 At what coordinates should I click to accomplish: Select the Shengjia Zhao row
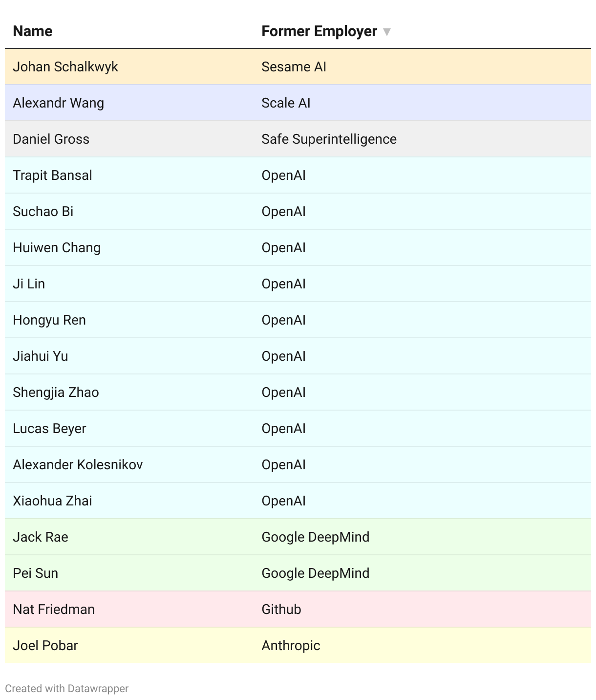click(x=298, y=392)
